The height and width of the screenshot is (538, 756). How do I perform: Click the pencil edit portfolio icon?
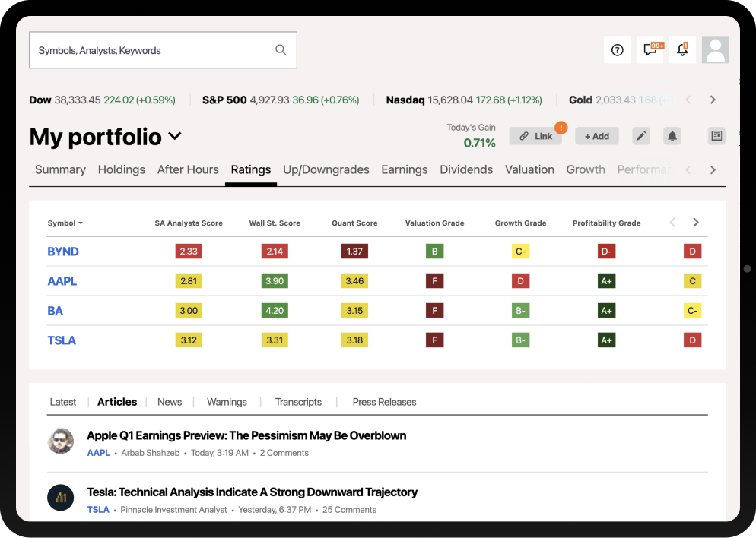click(641, 136)
